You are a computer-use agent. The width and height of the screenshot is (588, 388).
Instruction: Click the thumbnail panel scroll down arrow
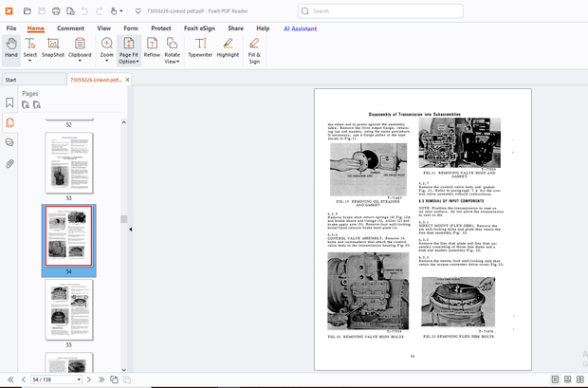(x=123, y=370)
